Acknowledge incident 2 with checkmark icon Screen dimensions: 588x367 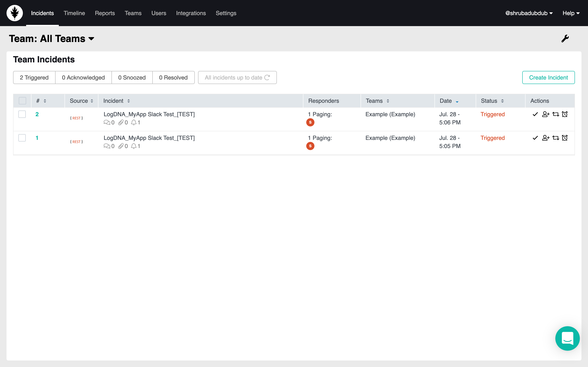pyautogui.click(x=535, y=114)
